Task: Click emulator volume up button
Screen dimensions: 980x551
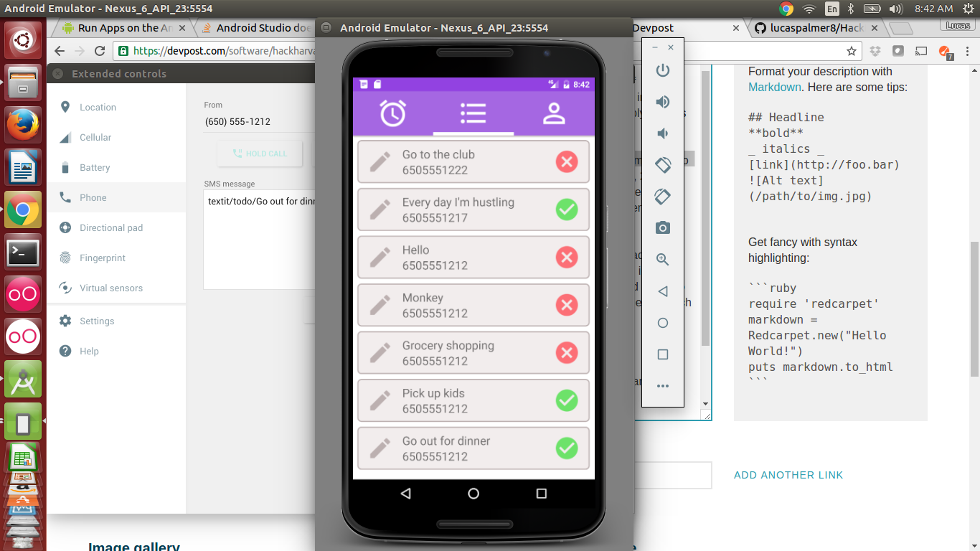Action: click(x=663, y=102)
